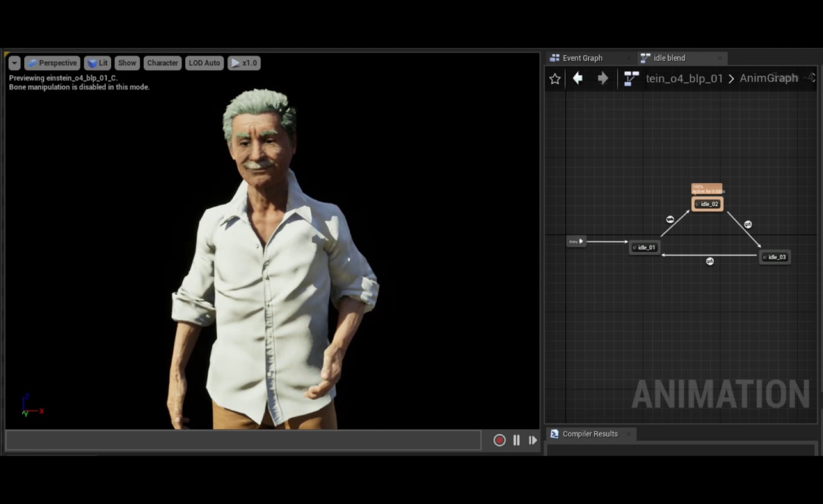Switch to the Event Graph tab
This screenshot has width=823, height=504.
point(582,58)
